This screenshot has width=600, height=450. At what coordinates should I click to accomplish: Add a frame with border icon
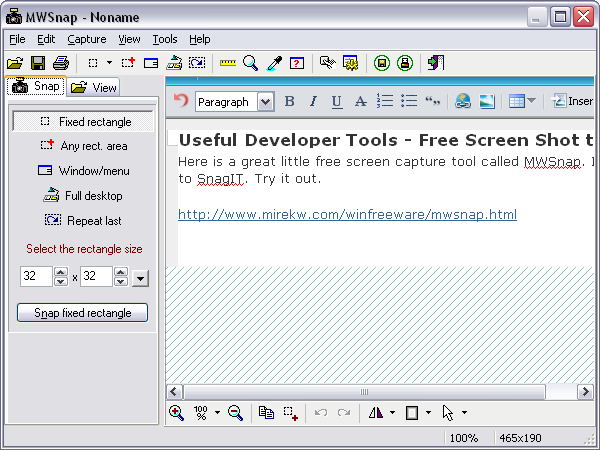(x=412, y=413)
